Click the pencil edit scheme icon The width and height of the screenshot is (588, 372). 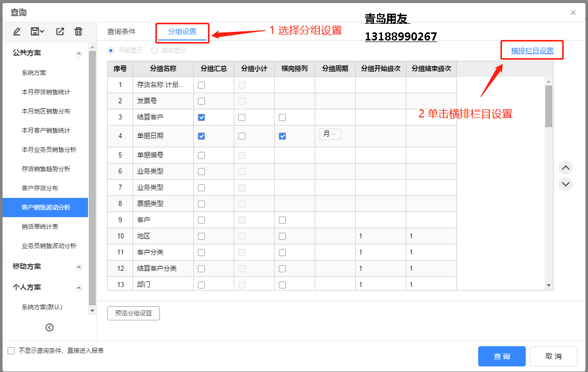coord(17,32)
